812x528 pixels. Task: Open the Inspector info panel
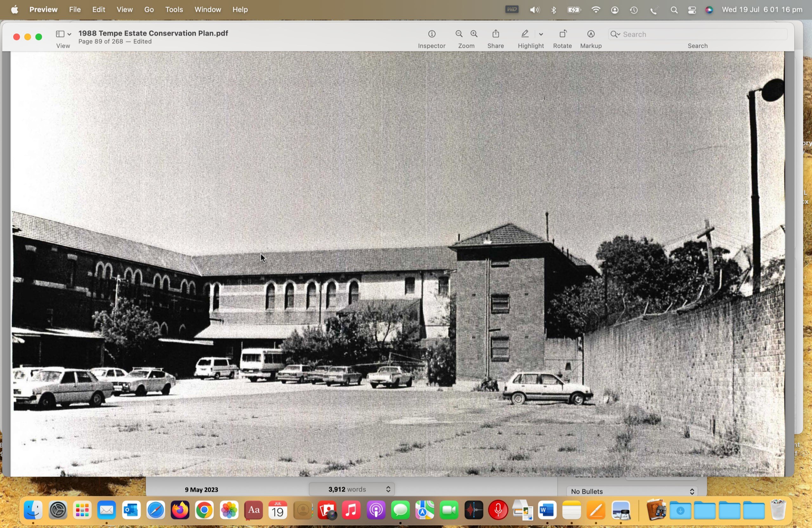[432, 34]
